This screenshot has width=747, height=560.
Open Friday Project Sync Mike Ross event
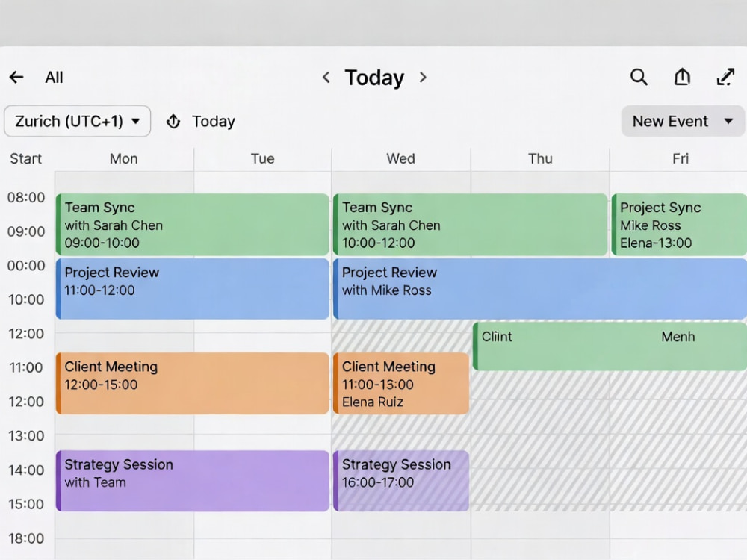tap(679, 224)
